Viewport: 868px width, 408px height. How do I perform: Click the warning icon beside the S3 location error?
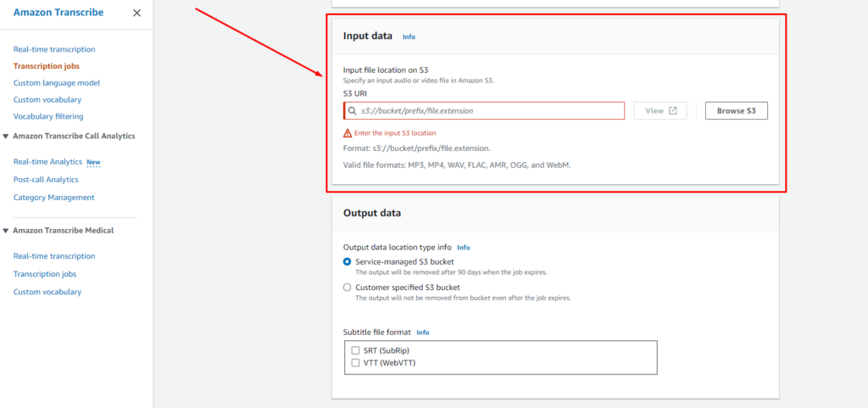point(348,133)
